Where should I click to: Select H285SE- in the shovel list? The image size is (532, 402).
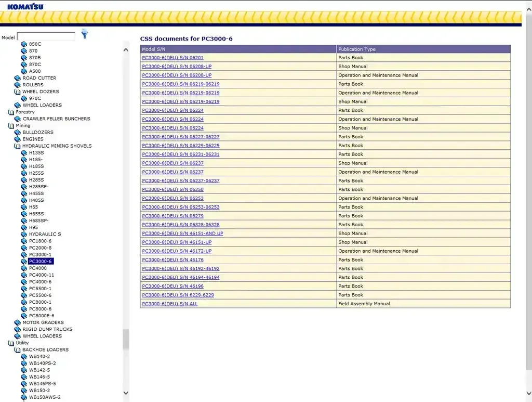click(x=38, y=187)
